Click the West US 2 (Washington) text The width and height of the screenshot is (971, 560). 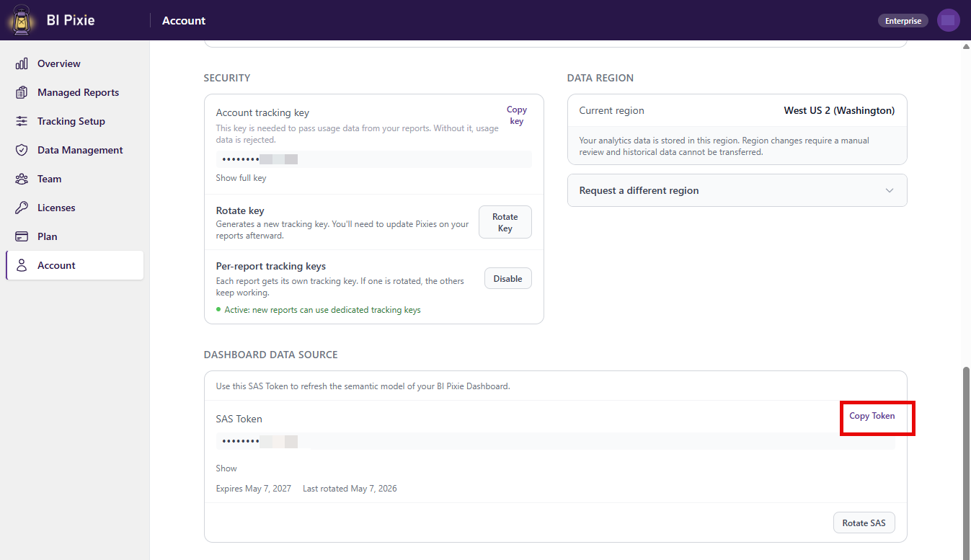(x=839, y=110)
